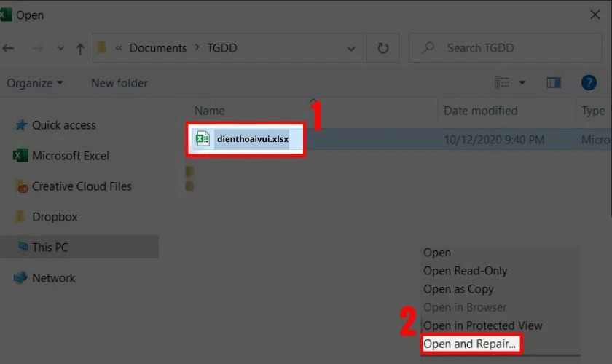Click the Network icon

(x=20, y=277)
